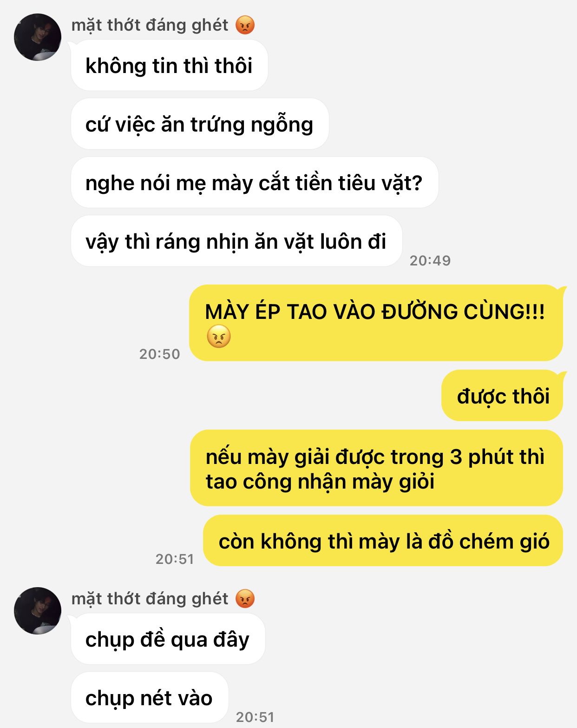Tap the angry emoji beside the lower name
The image size is (577, 728).
pyautogui.click(x=245, y=599)
